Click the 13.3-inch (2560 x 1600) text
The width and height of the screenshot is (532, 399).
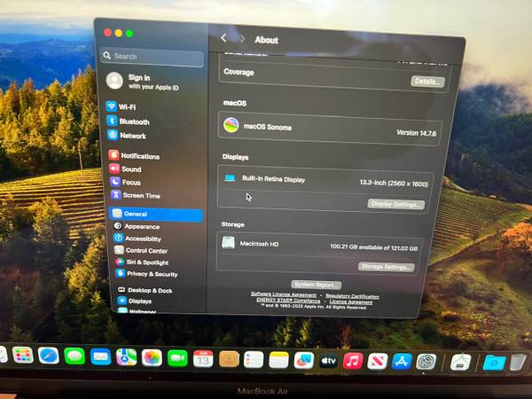(x=394, y=184)
